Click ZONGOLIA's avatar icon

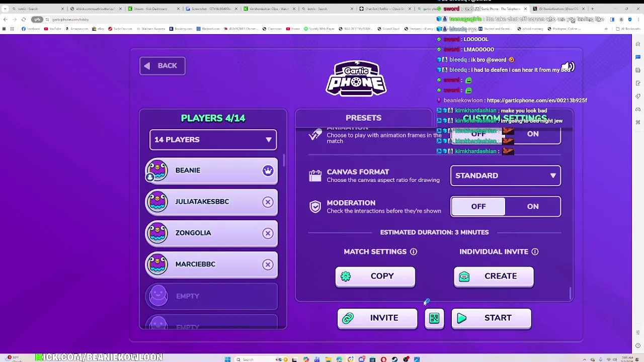(157, 233)
